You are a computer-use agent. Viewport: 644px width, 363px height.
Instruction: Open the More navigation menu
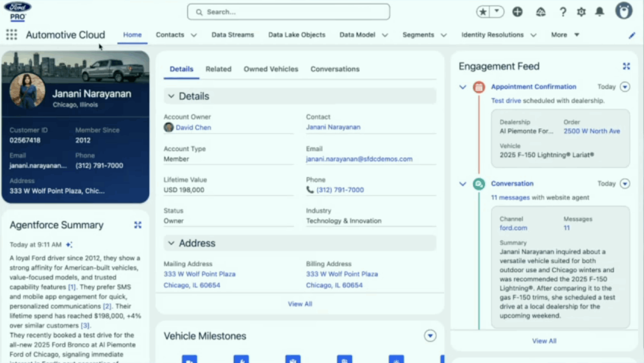click(565, 35)
